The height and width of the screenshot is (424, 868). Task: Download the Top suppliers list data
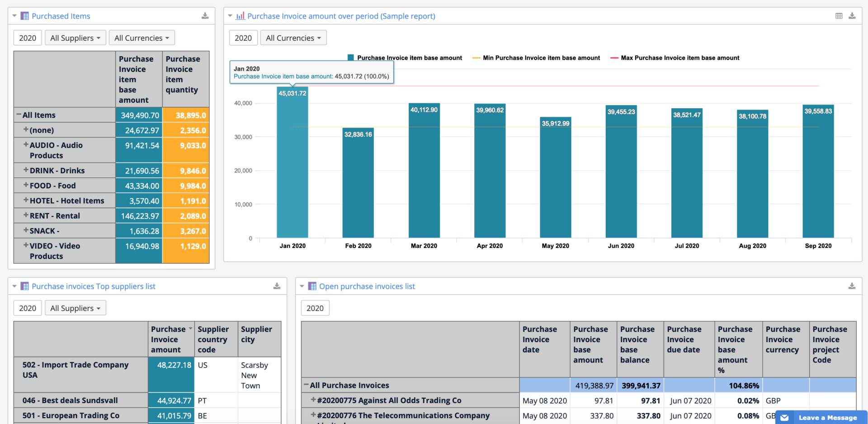276,286
